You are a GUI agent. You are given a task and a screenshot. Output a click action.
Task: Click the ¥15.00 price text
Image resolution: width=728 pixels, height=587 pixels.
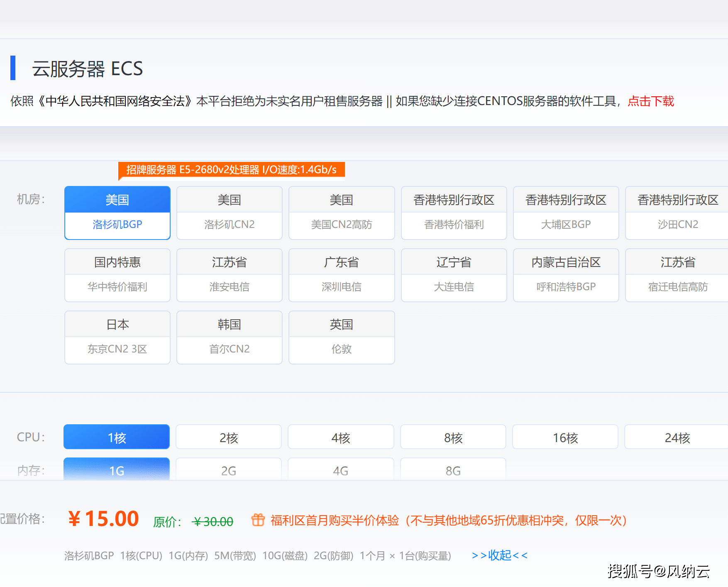pyautogui.click(x=104, y=519)
